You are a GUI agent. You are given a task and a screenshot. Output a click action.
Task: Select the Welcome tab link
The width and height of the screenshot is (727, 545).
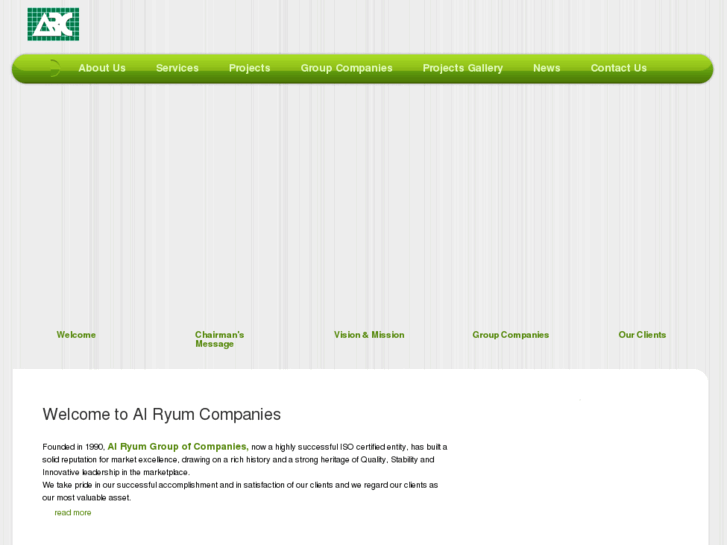pos(76,335)
